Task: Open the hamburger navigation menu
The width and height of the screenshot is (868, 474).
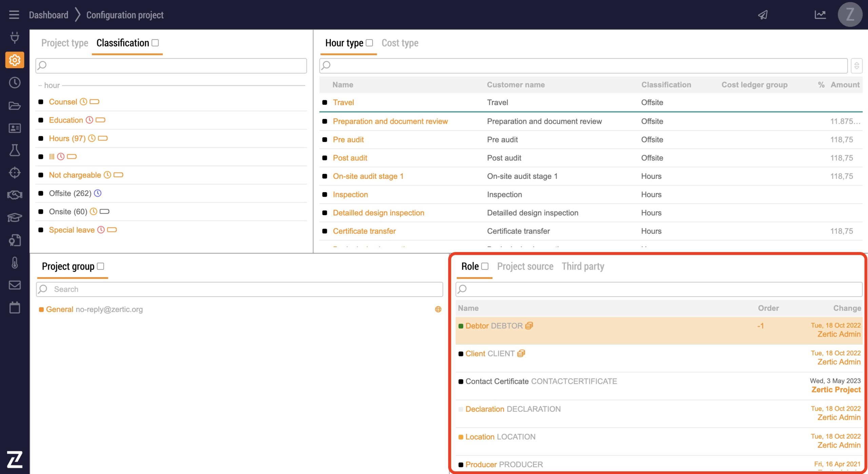Action: coord(14,15)
